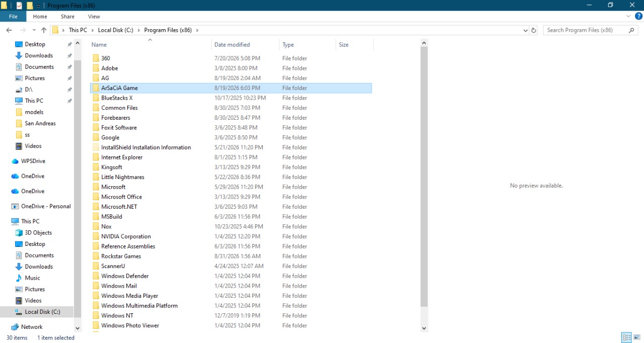Click the New folder quick access icon
Image resolution: width=644 pixels, height=343 pixels.
click(x=30, y=6)
